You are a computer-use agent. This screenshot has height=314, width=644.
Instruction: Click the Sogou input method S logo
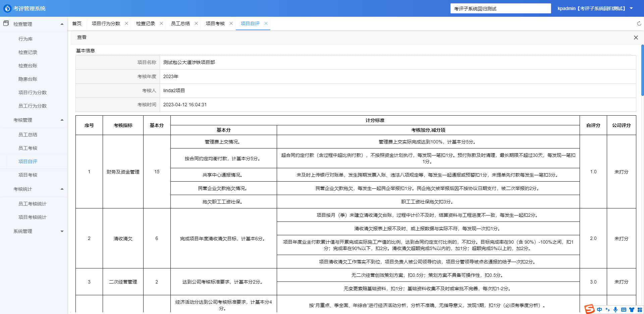click(x=589, y=309)
